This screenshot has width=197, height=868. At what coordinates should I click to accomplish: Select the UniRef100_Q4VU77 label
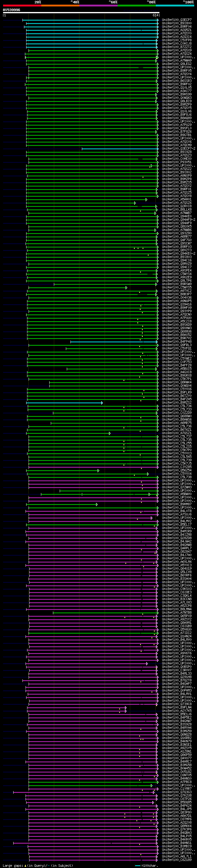(x=177, y=758)
